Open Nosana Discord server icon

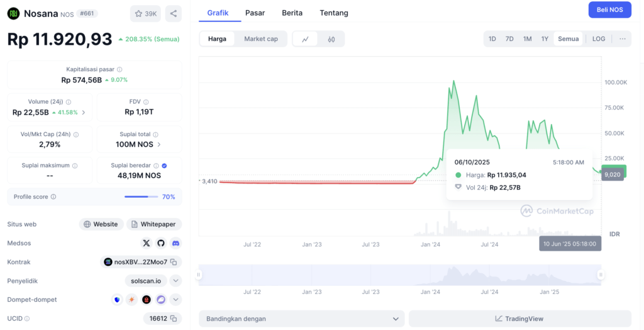pyautogui.click(x=176, y=243)
